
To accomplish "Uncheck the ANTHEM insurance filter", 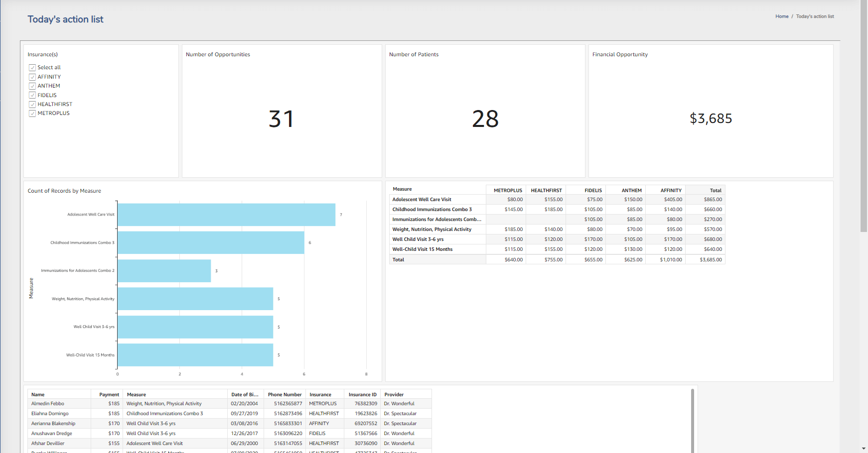I will (32, 86).
